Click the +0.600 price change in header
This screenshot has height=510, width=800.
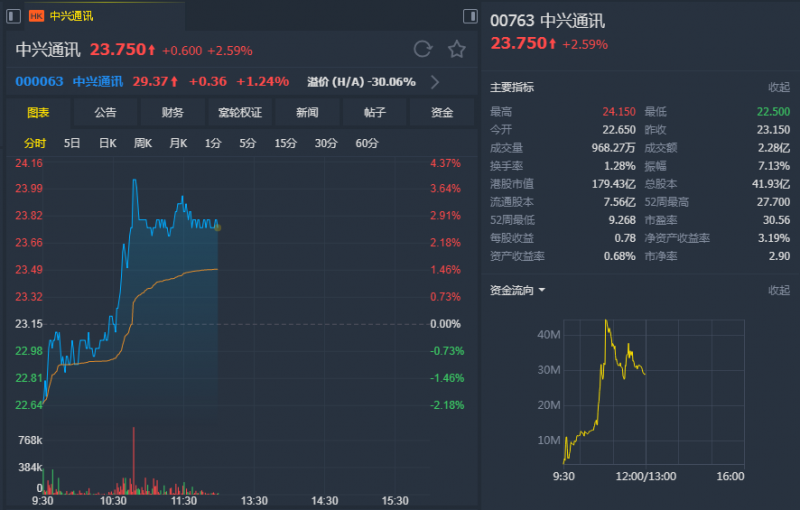pos(182,50)
